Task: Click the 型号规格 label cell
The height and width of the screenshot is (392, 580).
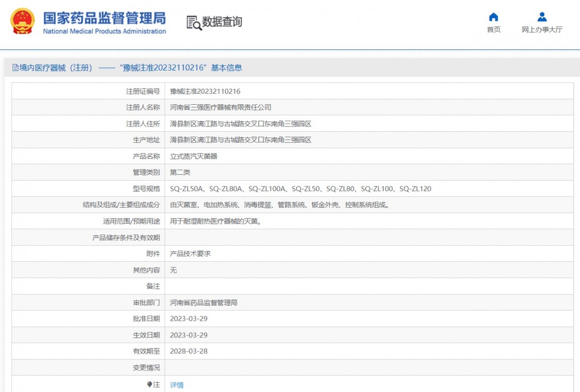Action: click(x=88, y=189)
